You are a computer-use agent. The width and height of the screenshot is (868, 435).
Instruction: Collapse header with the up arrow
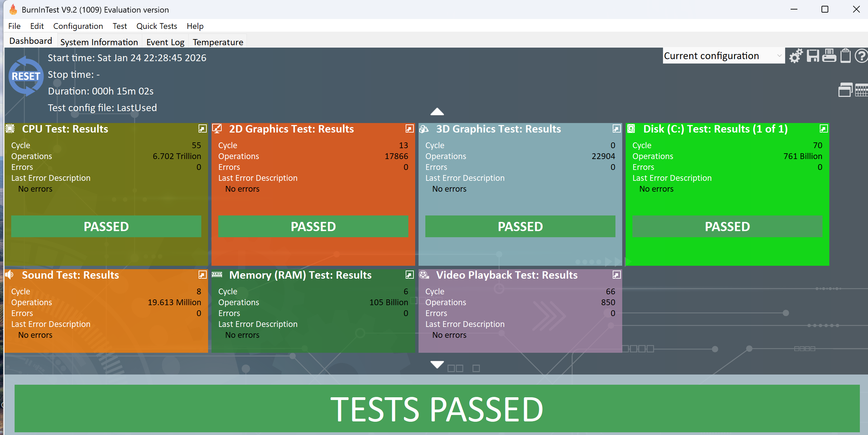(x=437, y=111)
